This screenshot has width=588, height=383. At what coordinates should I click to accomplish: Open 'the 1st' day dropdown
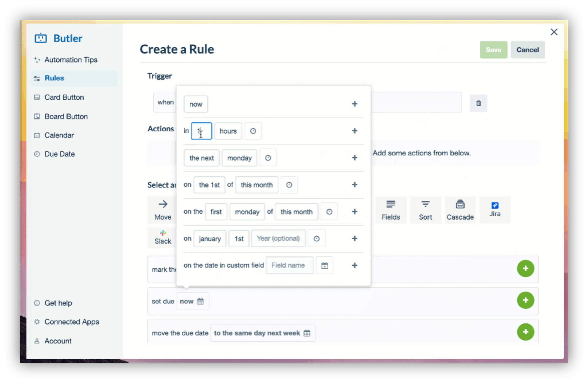point(209,185)
